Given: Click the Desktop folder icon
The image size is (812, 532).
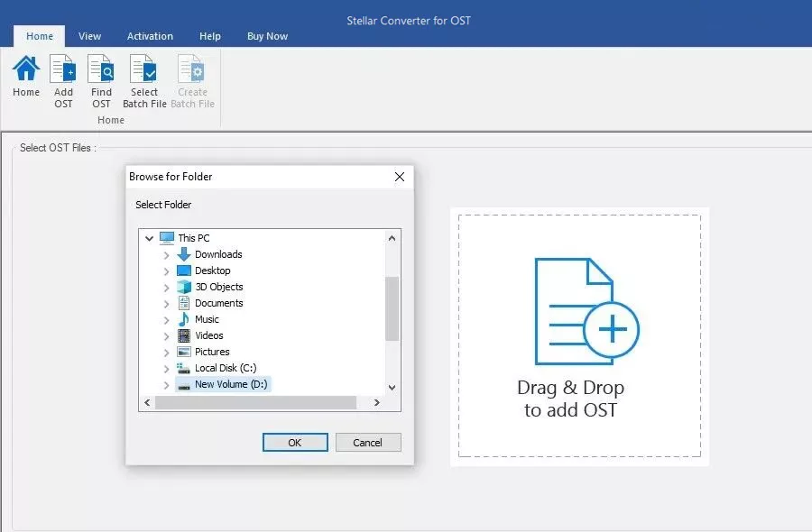Looking at the screenshot, I should click(184, 271).
